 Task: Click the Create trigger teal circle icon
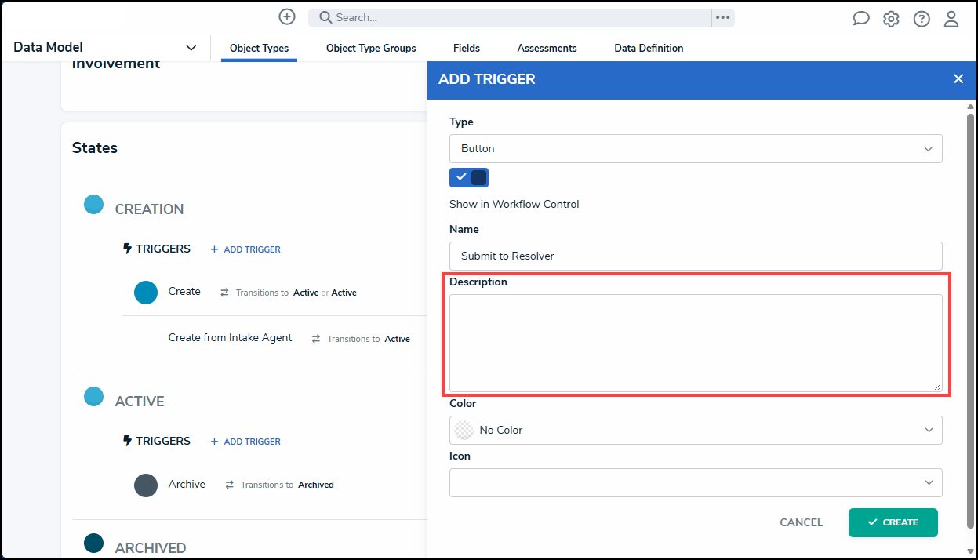point(146,293)
